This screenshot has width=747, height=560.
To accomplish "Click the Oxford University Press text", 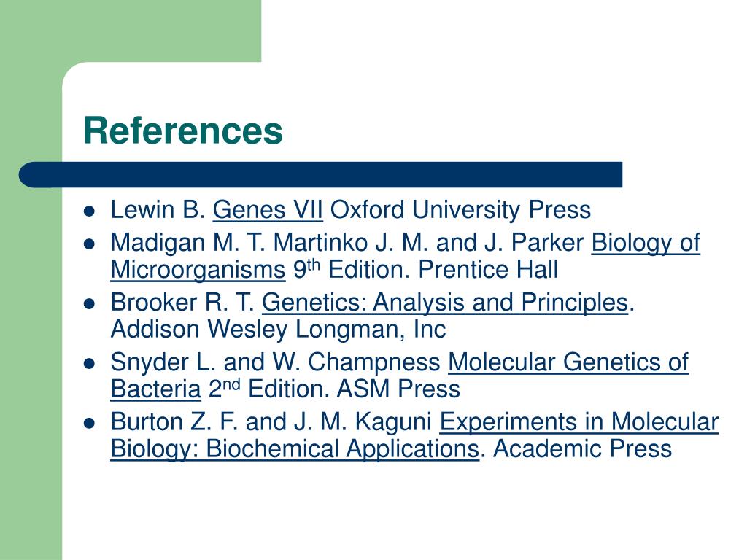I will (461, 210).
